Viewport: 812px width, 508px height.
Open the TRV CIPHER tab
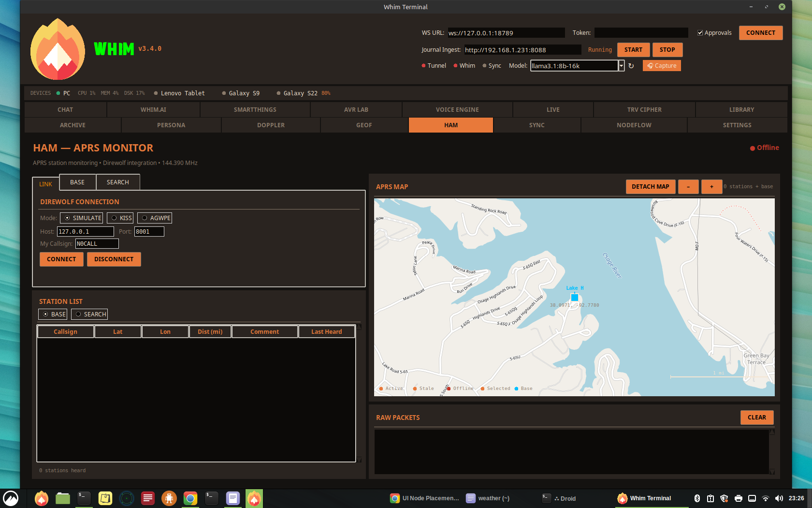pyautogui.click(x=644, y=110)
